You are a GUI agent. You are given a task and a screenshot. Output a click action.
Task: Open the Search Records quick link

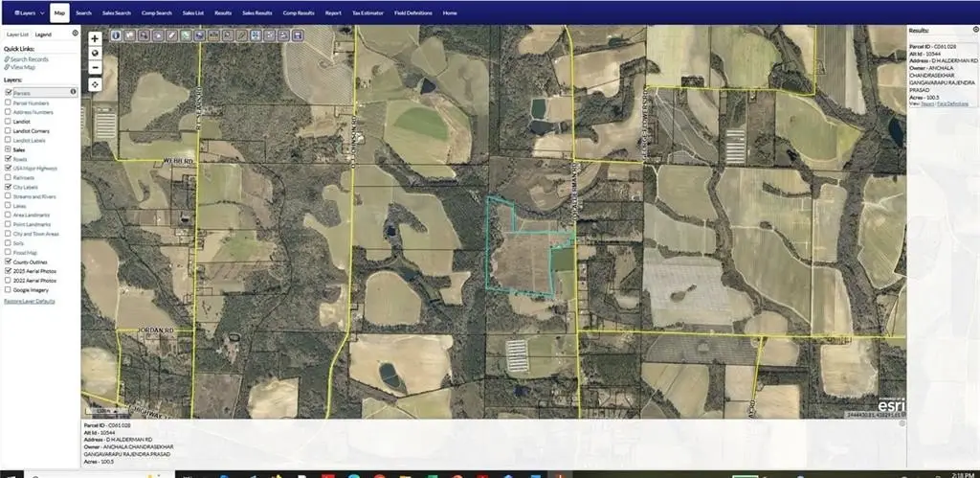tap(30, 59)
